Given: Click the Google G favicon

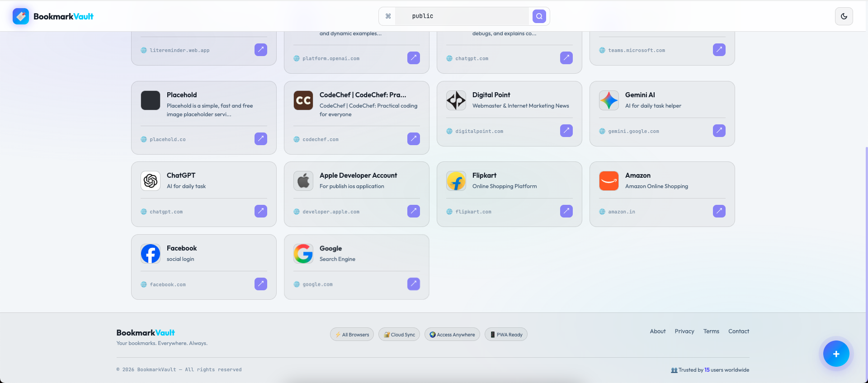Looking at the screenshot, I should click(303, 254).
